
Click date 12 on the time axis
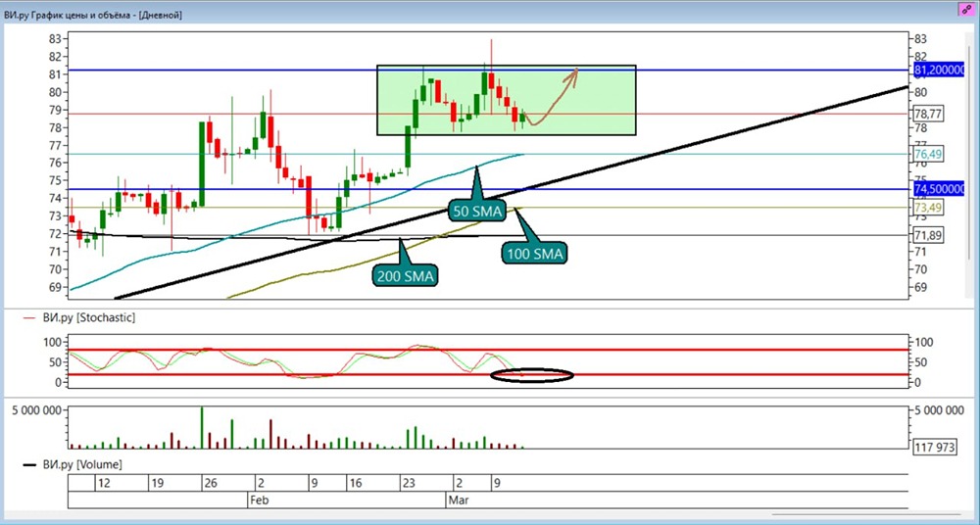(104, 483)
